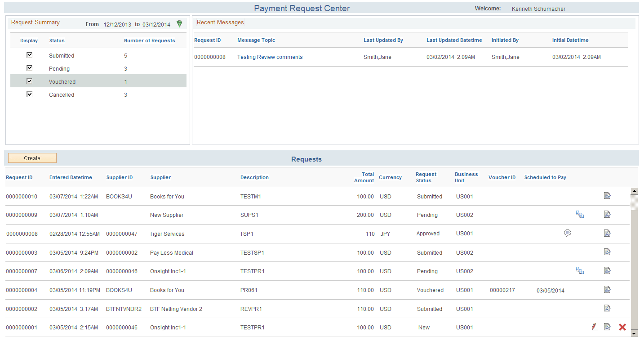This screenshot has height=342, width=644.
Task: Uncheck the Submitted display checkbox
Action: tap(29, 54)
